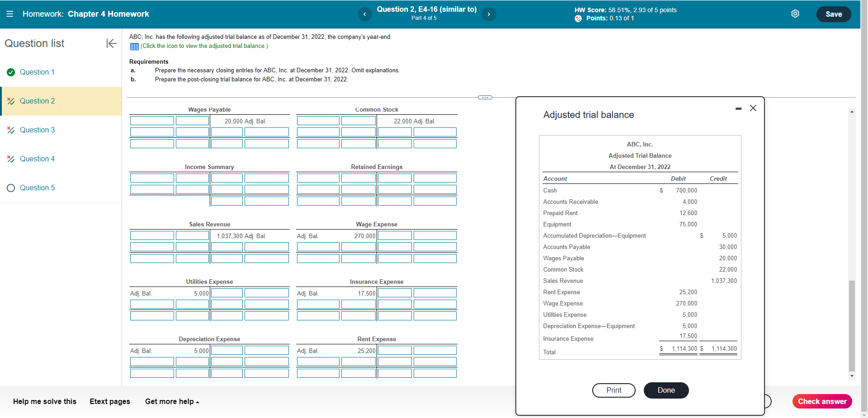The image size is (868, 418).
Task: Click first credit field beside Insurance Expense 17,500
Action: pos(395,293)
